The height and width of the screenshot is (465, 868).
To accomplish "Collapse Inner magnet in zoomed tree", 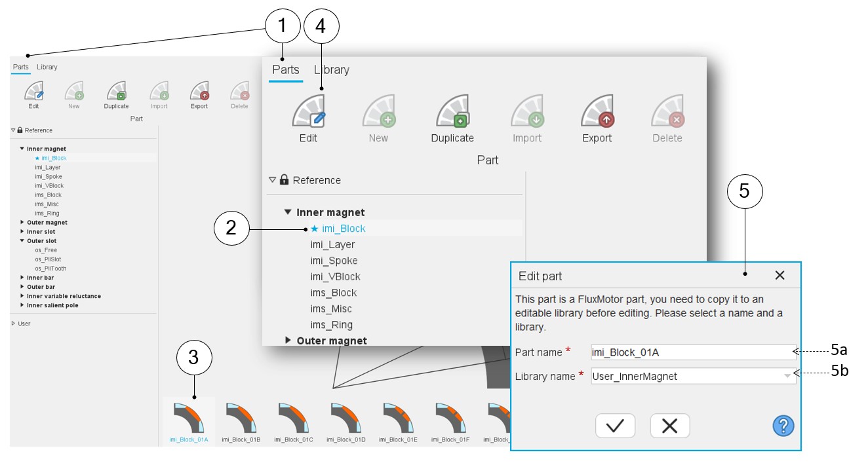I will pyautogui.click(x=288, y=212).
